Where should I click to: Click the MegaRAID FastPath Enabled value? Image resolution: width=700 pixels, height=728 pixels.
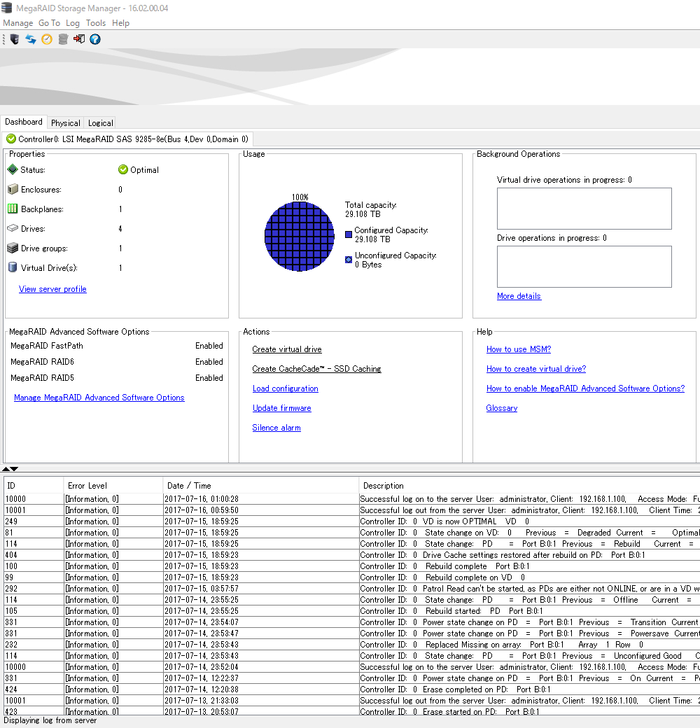[x=209, y=345]
